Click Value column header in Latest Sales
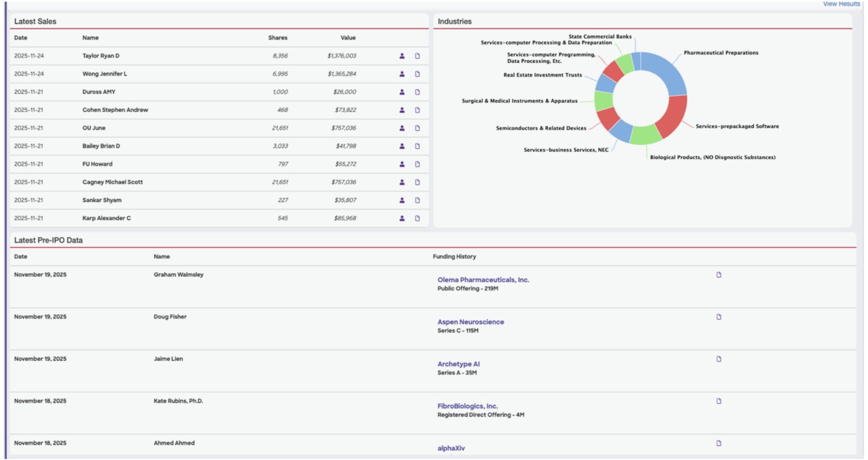The height and width of the screenshot is (460, 868). click(348, 38)
